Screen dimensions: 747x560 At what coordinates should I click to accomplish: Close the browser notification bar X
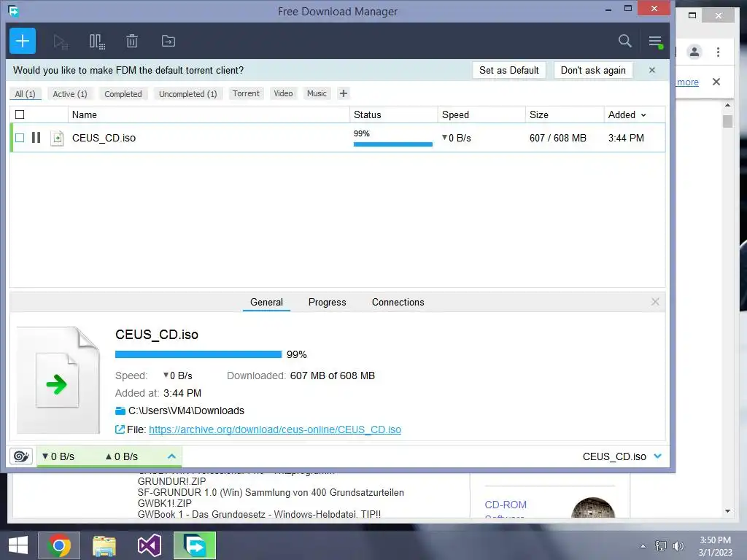(x=716, y=82)
